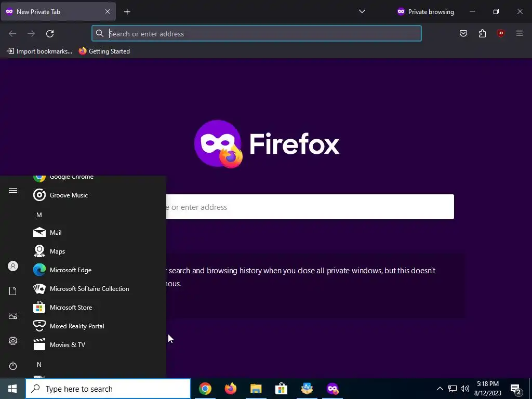Image resolution: width=532 pixels, height=399 pixels.
Task: Click the volume speaker tray icon
Action: pos(465,389)
